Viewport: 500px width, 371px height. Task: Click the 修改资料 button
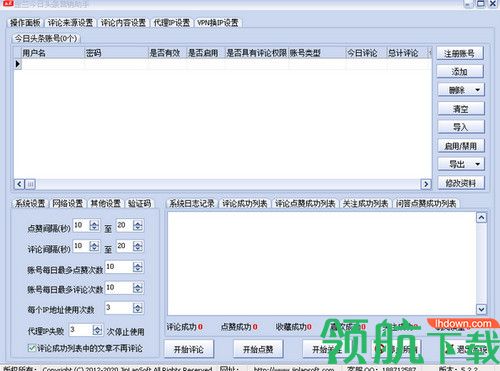click(461, 183)
